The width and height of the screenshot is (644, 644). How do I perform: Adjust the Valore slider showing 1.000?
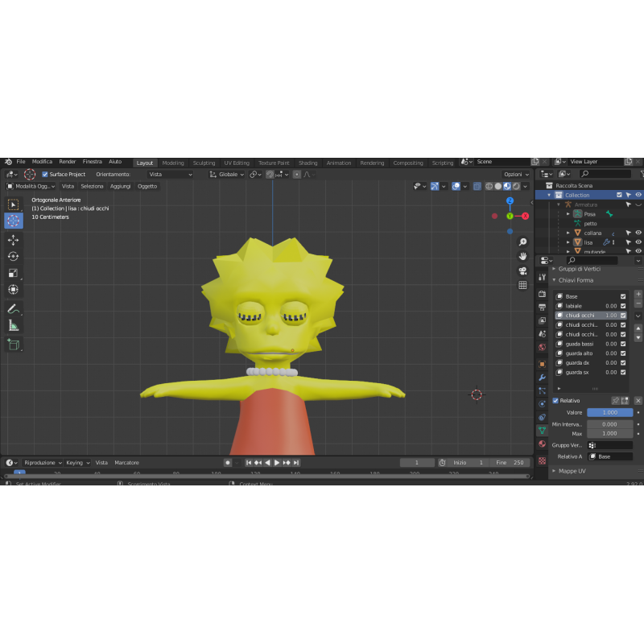pos(609,412)
